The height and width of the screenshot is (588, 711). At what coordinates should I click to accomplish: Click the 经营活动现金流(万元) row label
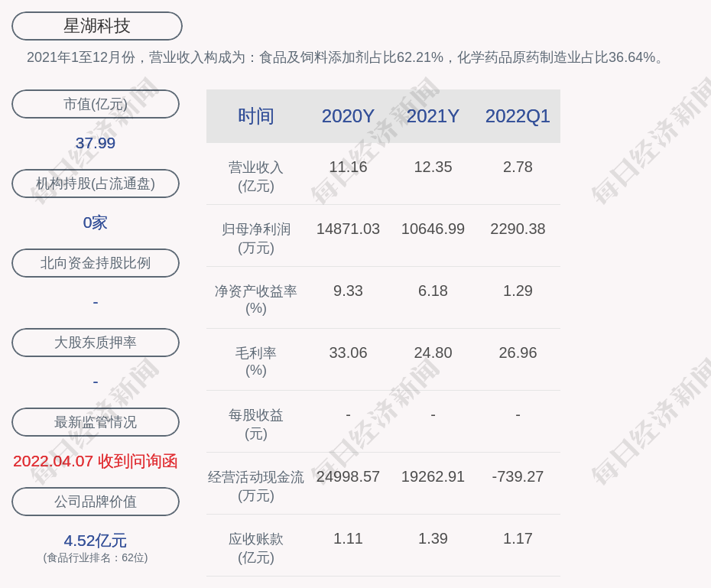tap(256, 486)
